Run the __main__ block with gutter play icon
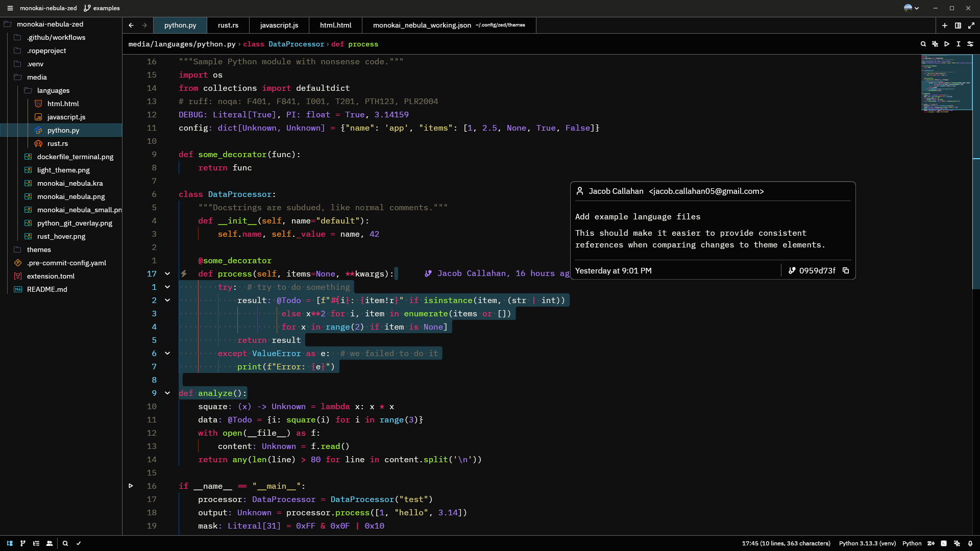The height and width of the screenshot is (551, 980). [x=131, y=486]
